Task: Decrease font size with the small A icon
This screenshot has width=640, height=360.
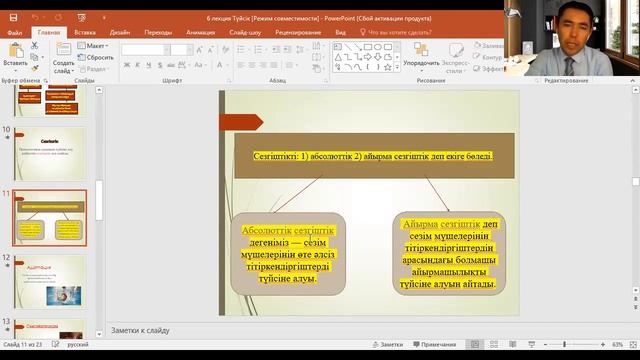Action: (x=211, y=50)
